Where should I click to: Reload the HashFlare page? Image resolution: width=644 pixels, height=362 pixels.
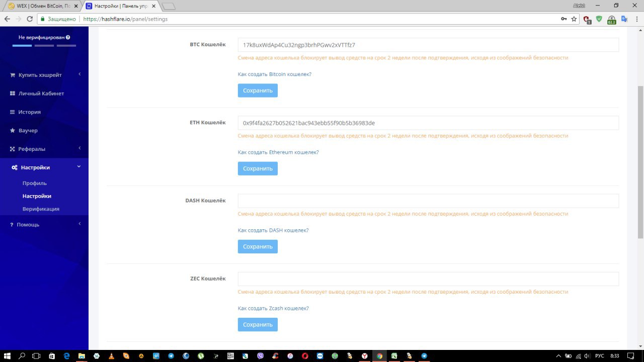point(30,19)
